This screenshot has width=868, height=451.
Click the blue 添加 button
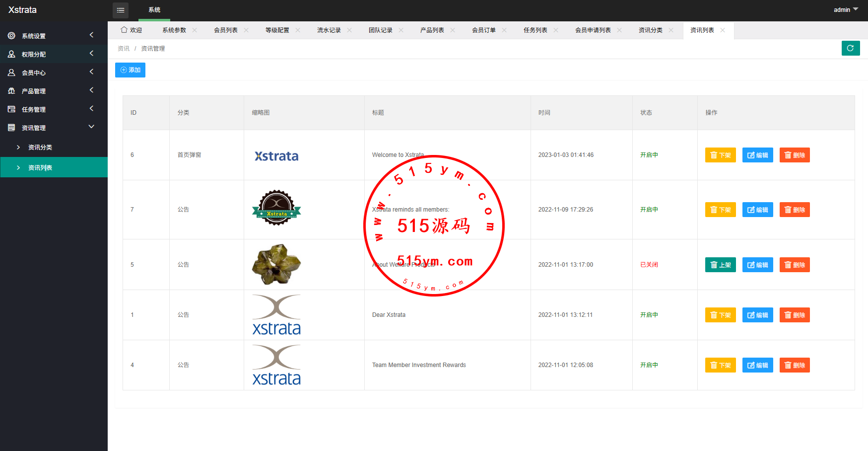click(130, 70)
